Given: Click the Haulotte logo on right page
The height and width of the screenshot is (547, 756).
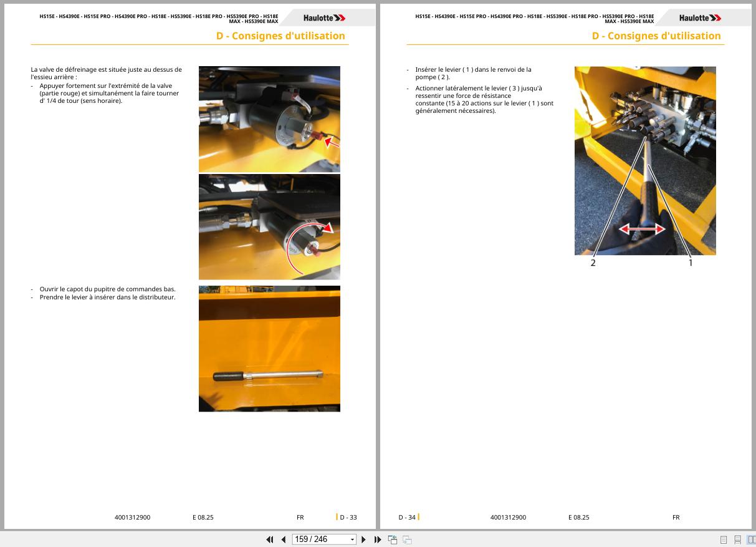Looking at the screenshot, I should coord(701,18).
